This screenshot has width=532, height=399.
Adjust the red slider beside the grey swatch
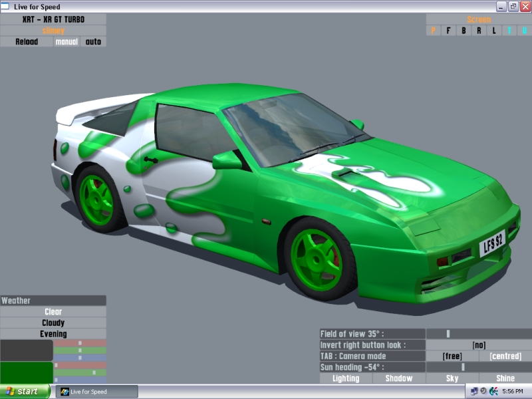click(x=80, y=343)
